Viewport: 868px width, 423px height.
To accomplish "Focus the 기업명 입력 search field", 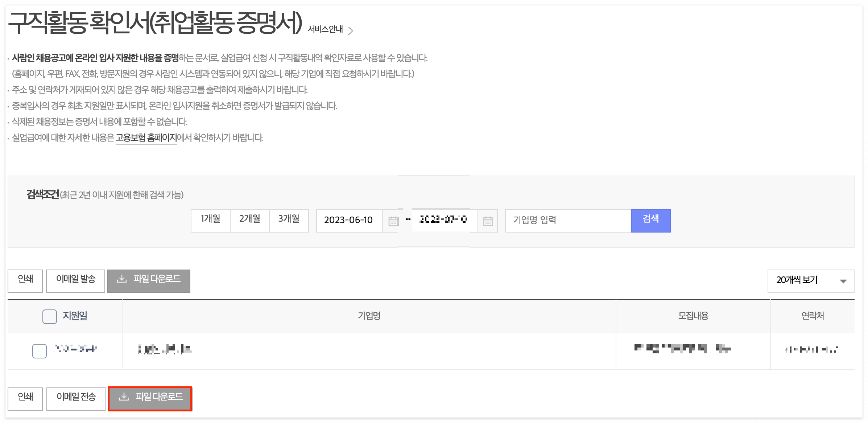I will 567,221.
